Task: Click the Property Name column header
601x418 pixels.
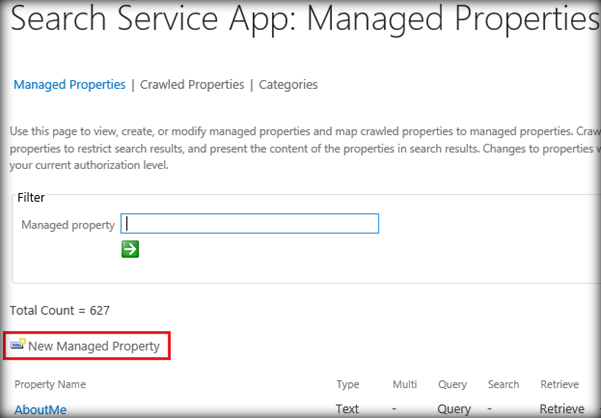Action: pos(50,384)
